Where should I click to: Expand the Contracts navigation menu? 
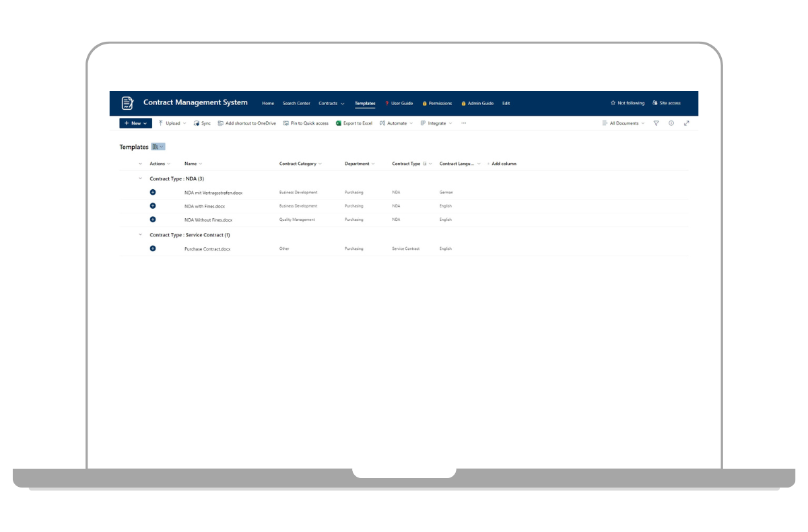pyautogui.click(x=331, y=104)
